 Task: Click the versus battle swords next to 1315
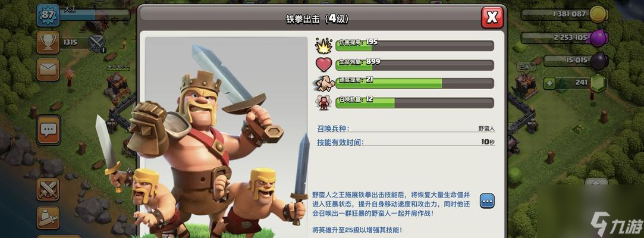click(97, 43)
